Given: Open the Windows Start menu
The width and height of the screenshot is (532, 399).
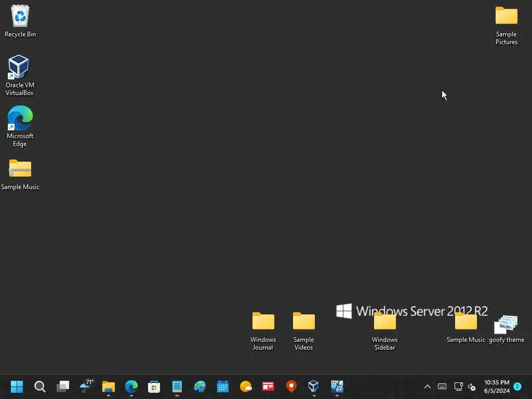Looking at the screenshot, I should coord(17,387).
